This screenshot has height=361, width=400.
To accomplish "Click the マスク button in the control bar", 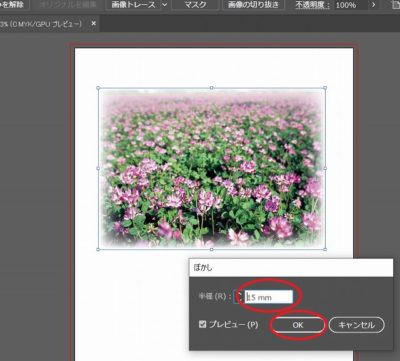I will (x=195, y=5).
